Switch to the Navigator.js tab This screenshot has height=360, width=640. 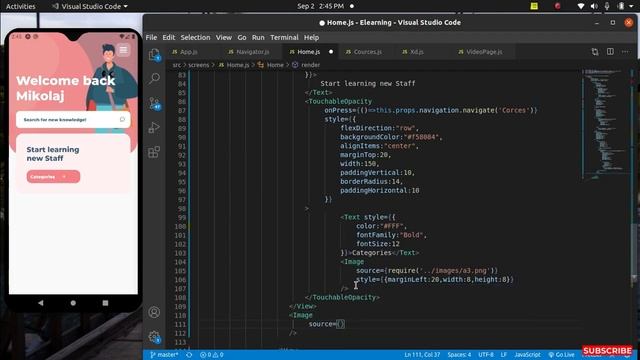(252, 52)
